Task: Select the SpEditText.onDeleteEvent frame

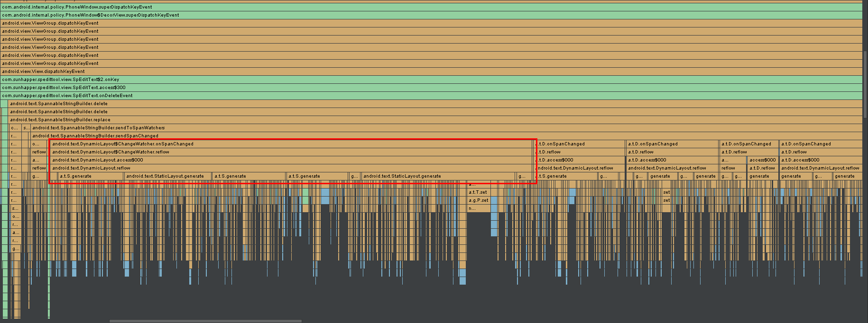Action: tap(431, 96)
